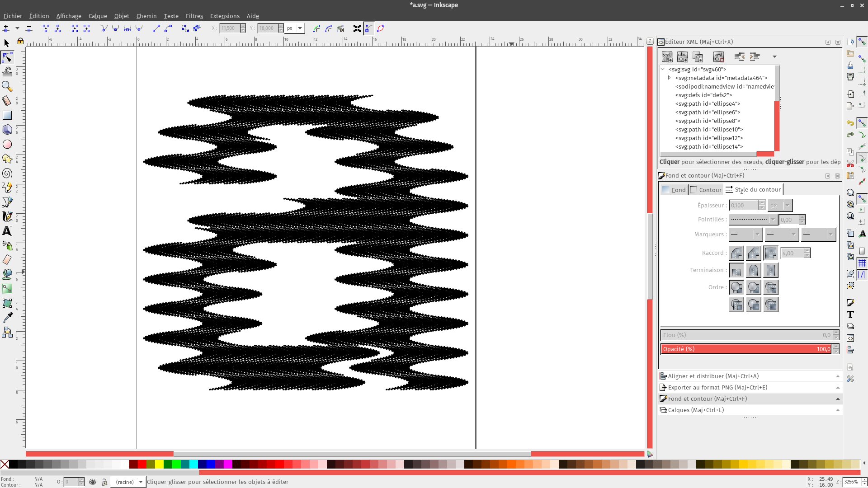Pick the yellow palette swatch

[x=160, y=464]
